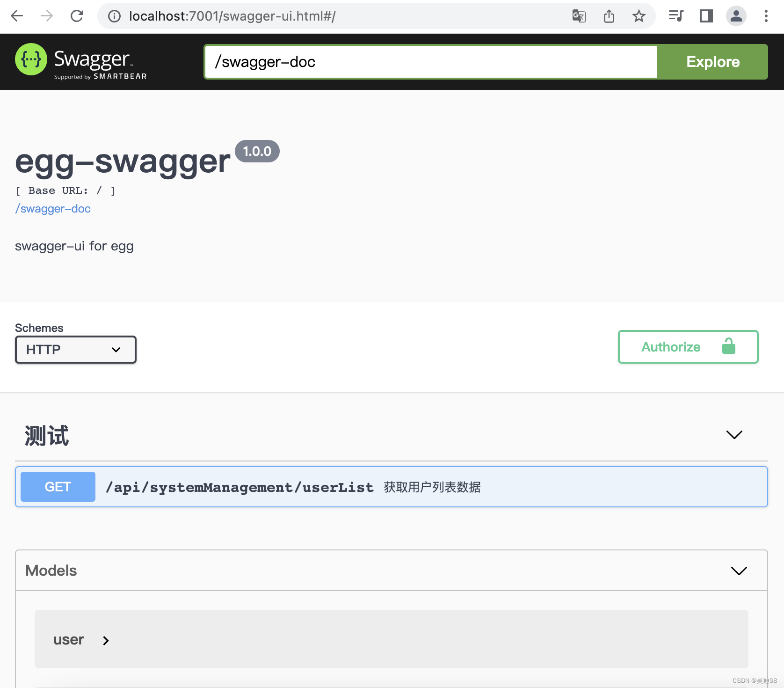Image resolution: width=784 pixels, height=688 pixels.
Task: Bookmark page with star icon
Action: click(x=639, y=16)
